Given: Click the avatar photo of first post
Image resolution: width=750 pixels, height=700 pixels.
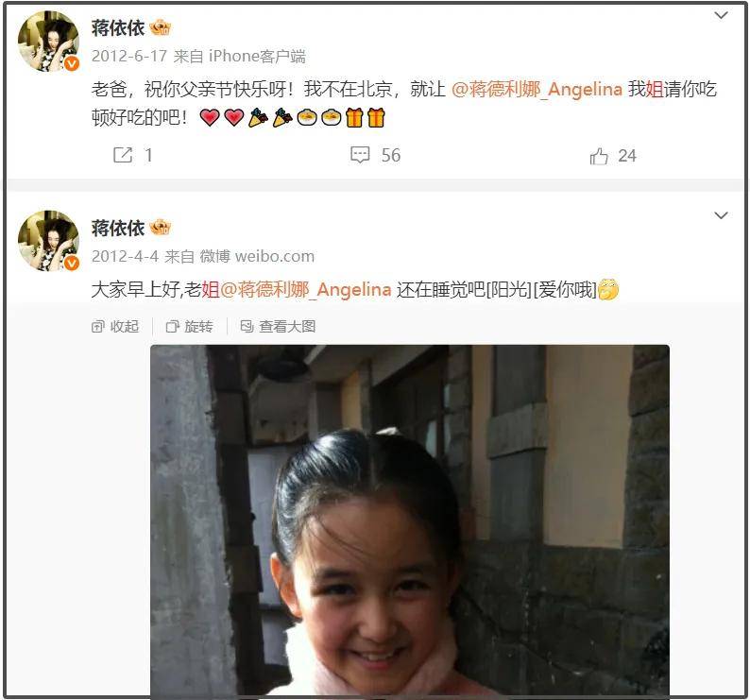Looking at the screenshot, I should pos(48,42).
